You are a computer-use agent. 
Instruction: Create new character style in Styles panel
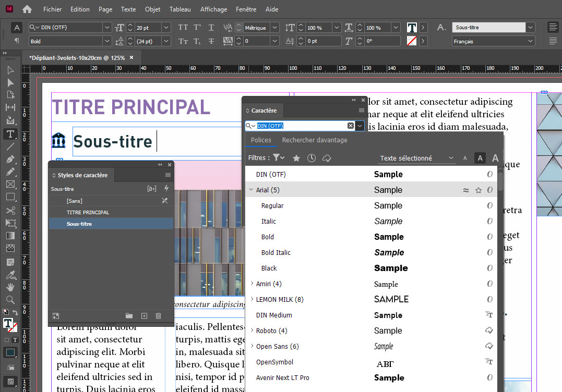point(144,316)
